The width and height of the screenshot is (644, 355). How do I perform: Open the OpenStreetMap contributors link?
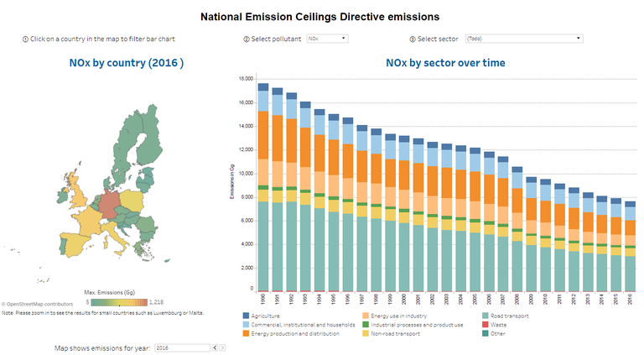[37, 304]
